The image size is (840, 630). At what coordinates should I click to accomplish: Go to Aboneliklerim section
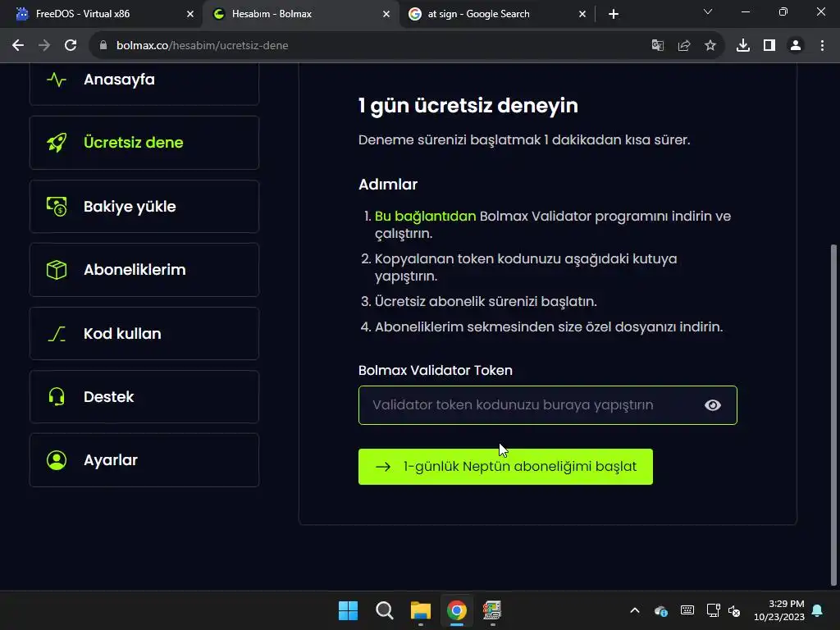click(144, 269)
